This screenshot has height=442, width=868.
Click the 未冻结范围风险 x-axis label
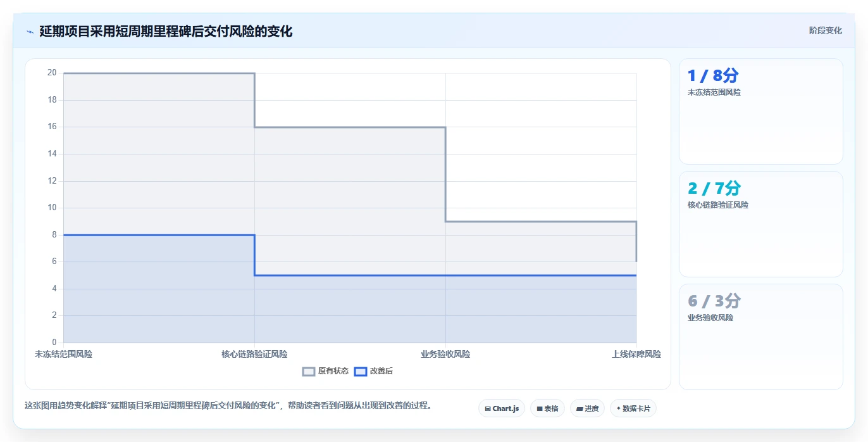point(63,354)
